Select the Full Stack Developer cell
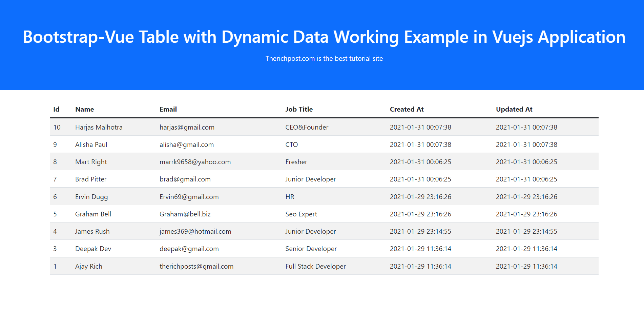Viewport: 644px width, 309px height. pos(315,266)
